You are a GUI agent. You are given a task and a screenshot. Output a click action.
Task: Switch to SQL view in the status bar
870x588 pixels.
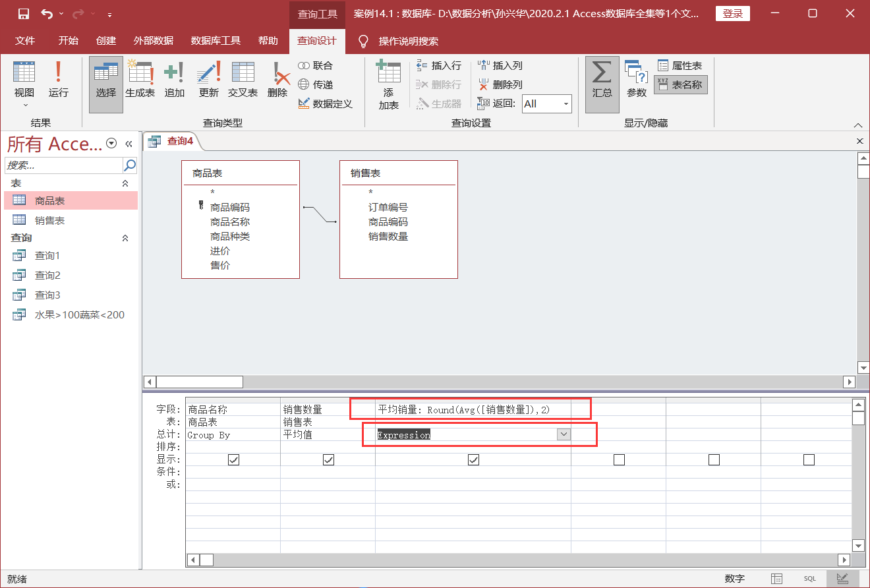click(809, 578)
